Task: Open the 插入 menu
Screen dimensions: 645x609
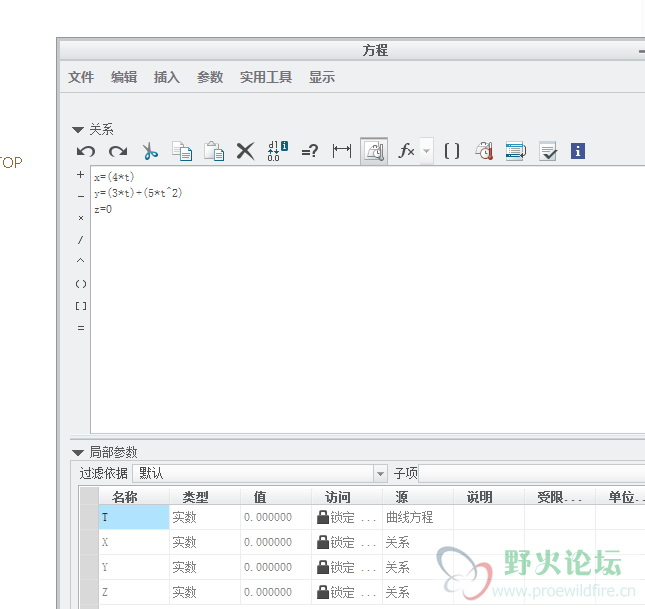Action: tap(167, 77)
